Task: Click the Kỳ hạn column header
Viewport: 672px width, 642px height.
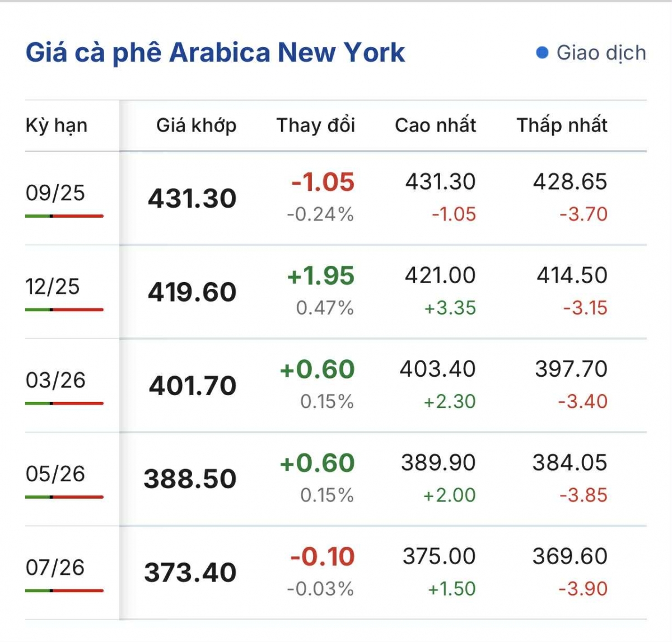Action: (x=57, y=125)
